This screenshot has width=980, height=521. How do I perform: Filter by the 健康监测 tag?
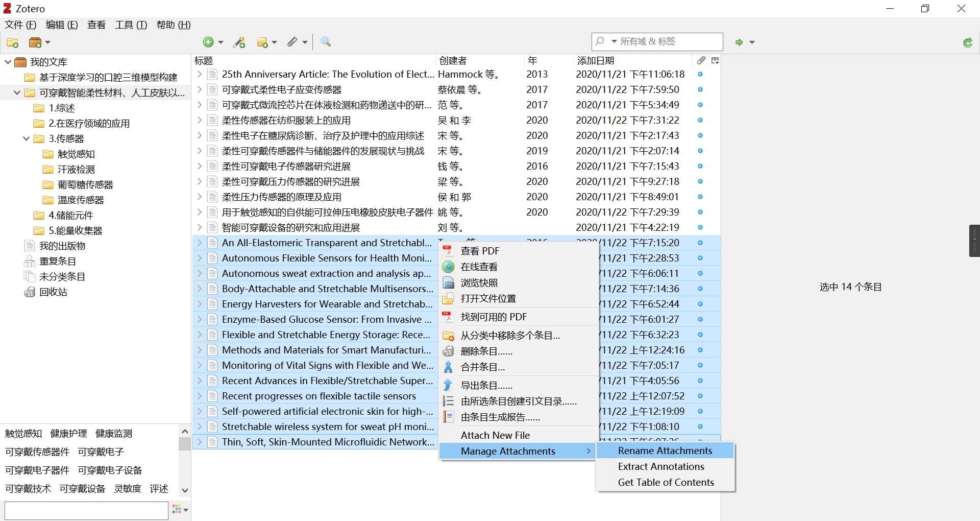pyautogui.click(x=114, y=433)
